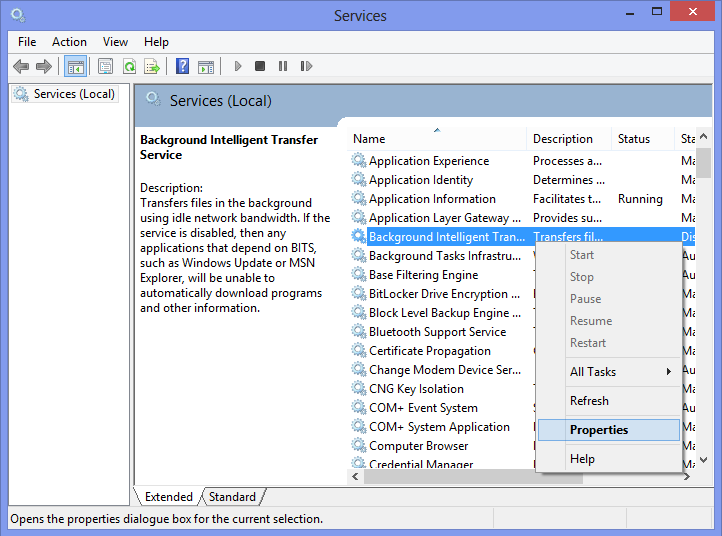Image resolution: width=722 pixels, height=536 pixels.
Task: Open the Help menu in menu bar
Action: click(x=157, y=42)
